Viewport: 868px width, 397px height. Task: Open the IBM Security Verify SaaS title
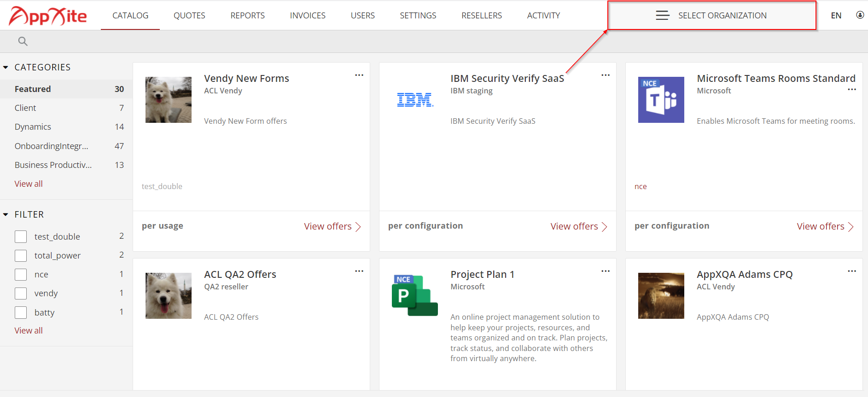(507, 79)
